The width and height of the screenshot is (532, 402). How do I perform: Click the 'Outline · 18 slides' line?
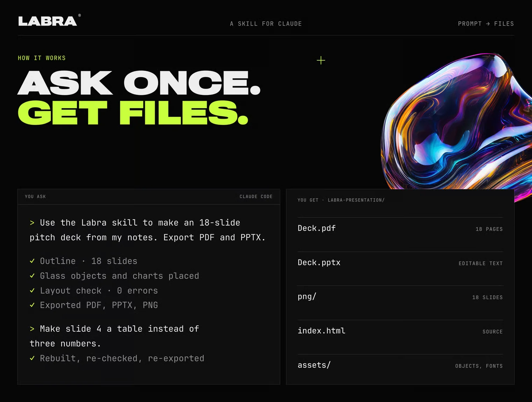(x=89, y=261)
